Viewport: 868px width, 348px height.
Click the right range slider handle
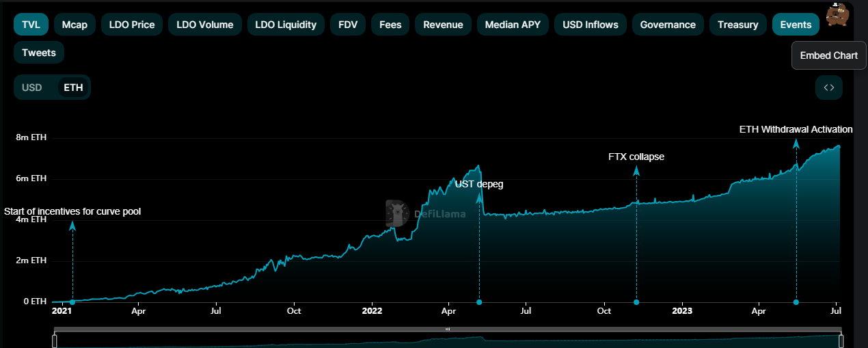click(x=841, y=340)
